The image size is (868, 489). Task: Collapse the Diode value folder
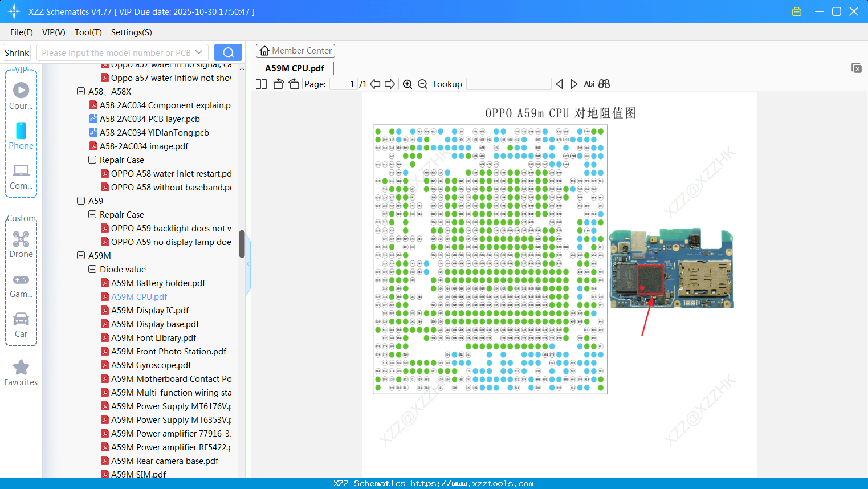(92, 269)
